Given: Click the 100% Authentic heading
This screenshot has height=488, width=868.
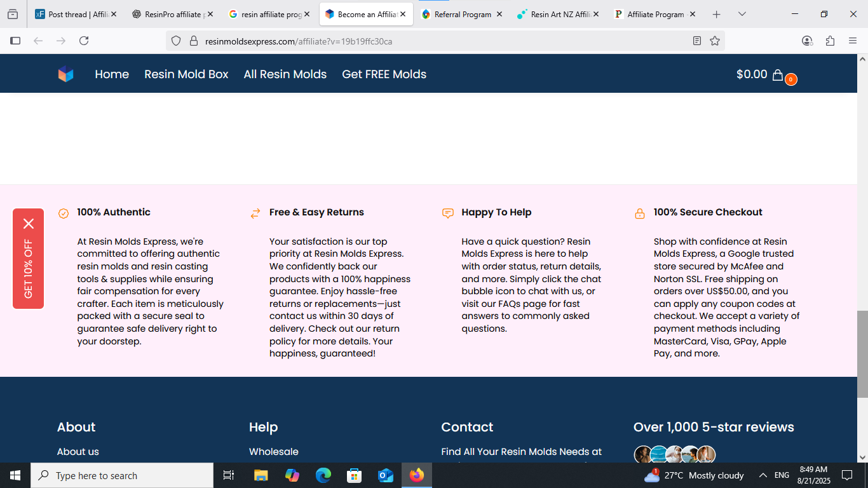Looking at the screenshot, I should pos(114,212).
